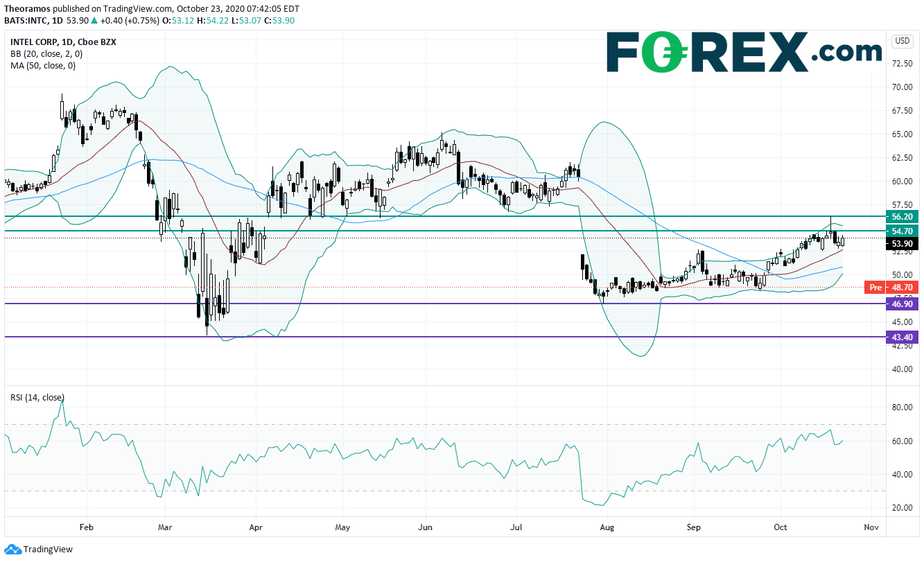The width and height of the screenshot is (924, 562).
Task: Click the 62.50 price axis tick
Action: tap(902, 157)
